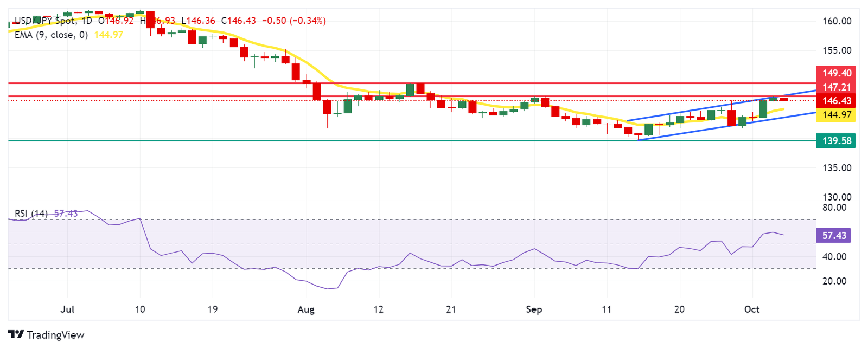868x349 pixels.
Task: Click the yellow 144.97 value in EMA legend
Action: coord(108,35)
